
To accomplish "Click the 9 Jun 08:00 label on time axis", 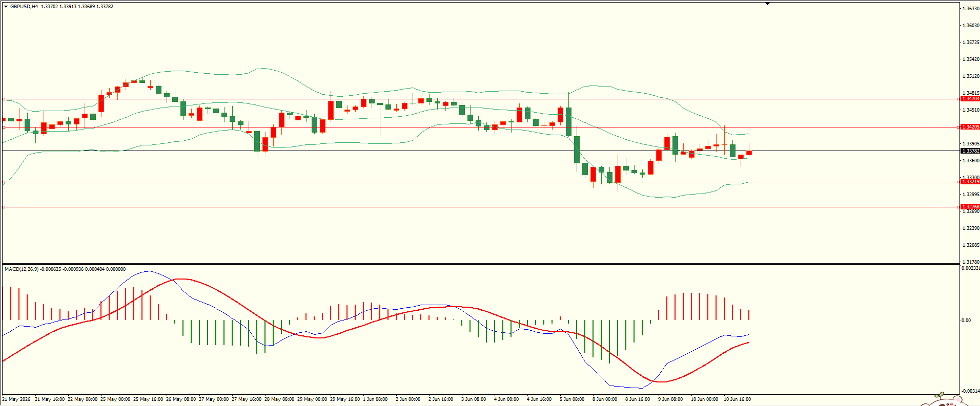I will tap(670, 399).
